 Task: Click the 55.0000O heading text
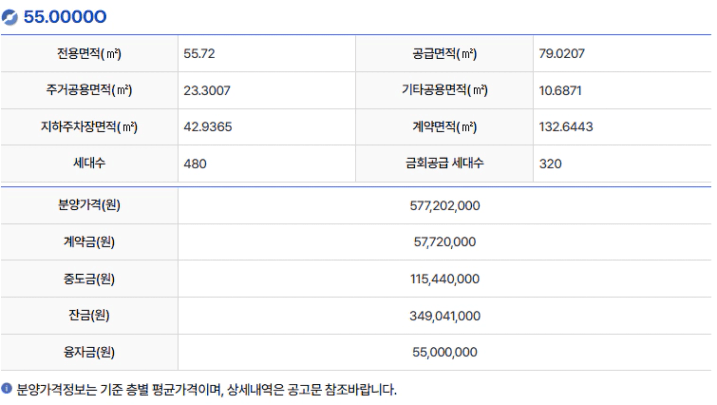[x=65, y=18]
